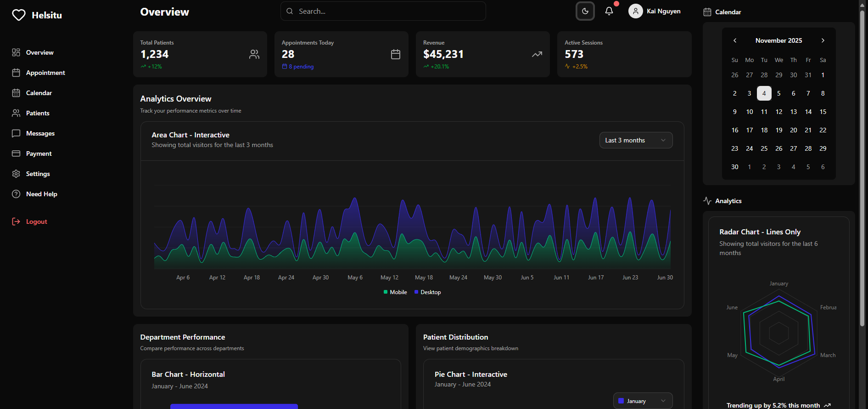868x409 pixels.
Task: Open the Settings menu item
Action: tap(38, 174)
